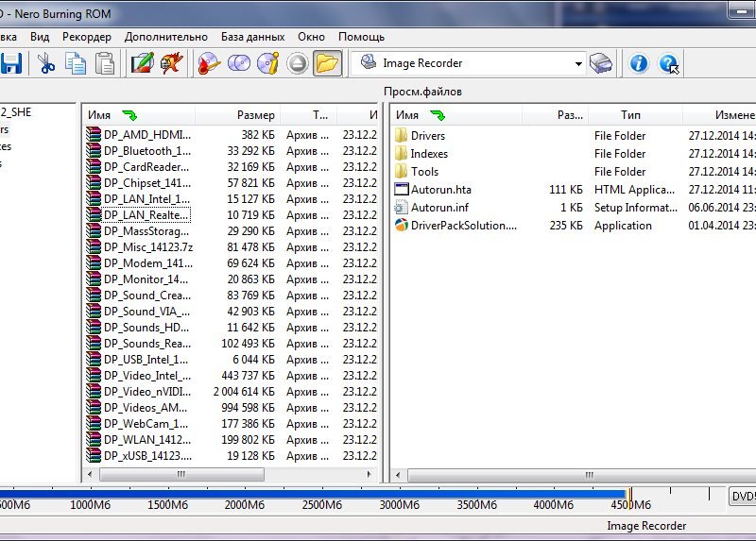Sort compilation by Размер column header

coord(238,115)
